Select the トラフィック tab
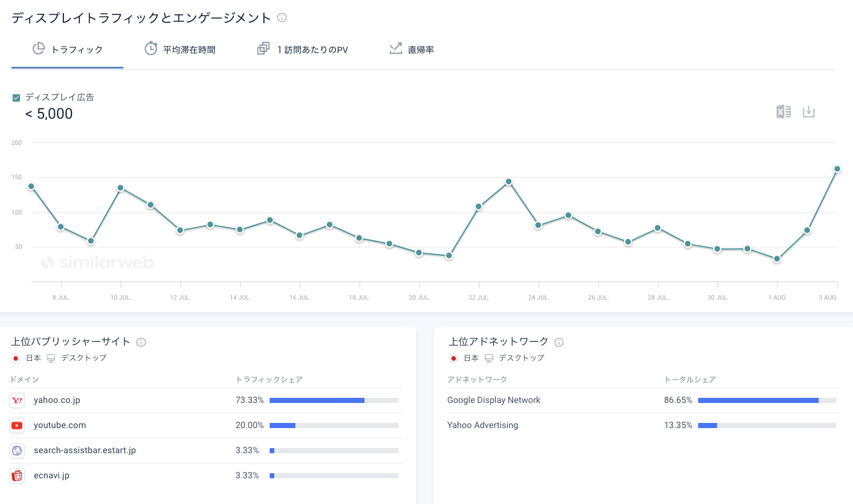 click(x=67, y=50)
